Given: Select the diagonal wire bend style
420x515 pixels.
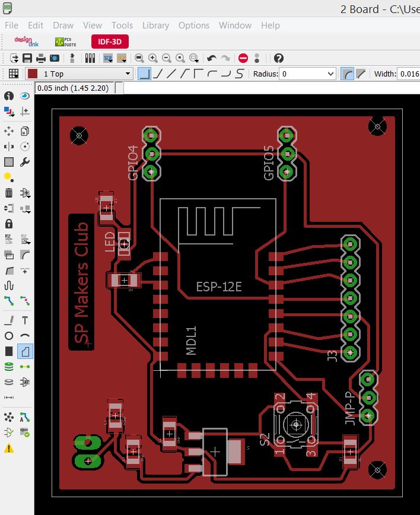Looking at the screenshot, I should (x=171, y=74).
